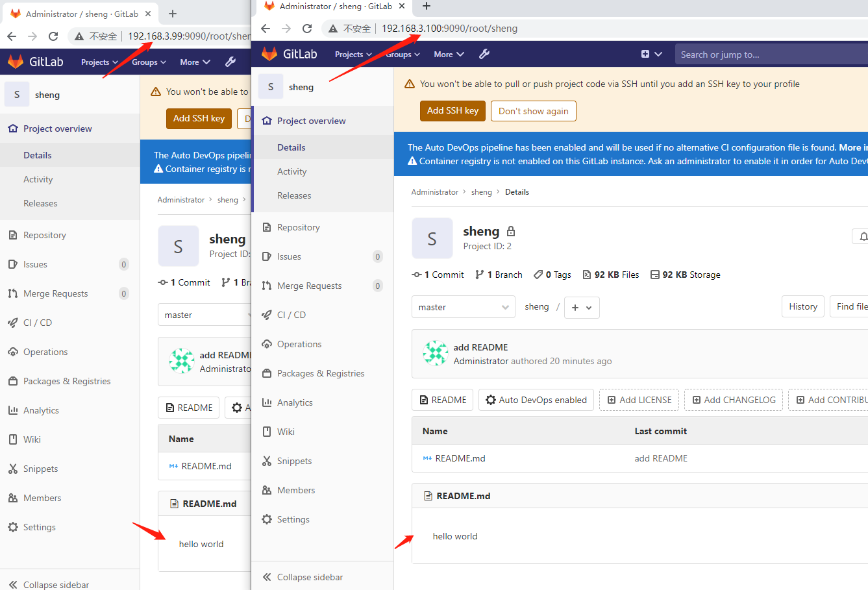Open master branch selector in front window
868x590 pixels.
point(464,307)
